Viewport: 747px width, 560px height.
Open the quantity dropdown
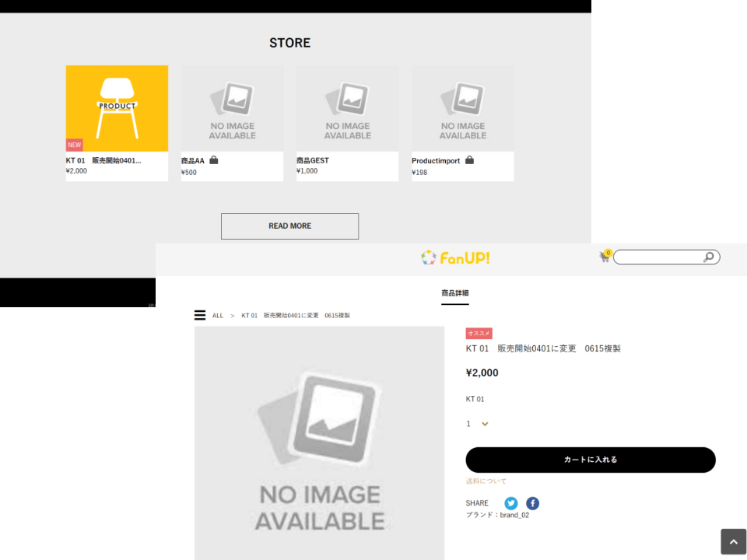click(x=478, y=424)
